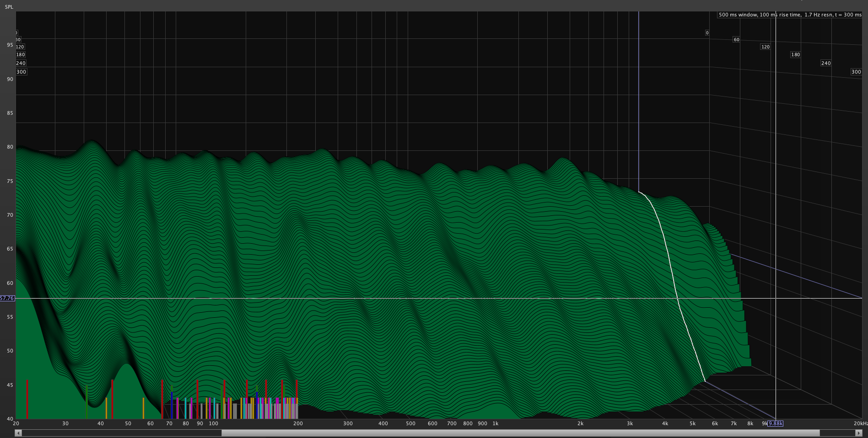Click the "55" label on the SPL axis

coord(10,317)
